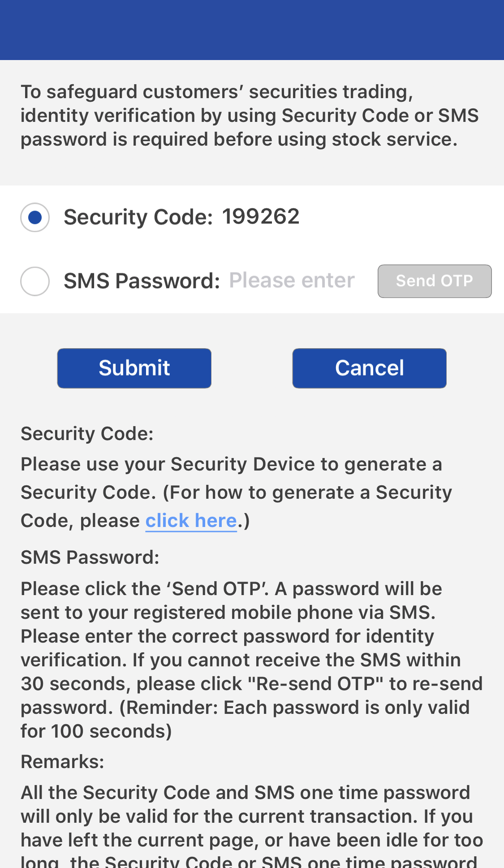Tap the 'Security Code:' label beside the selected radio
This screenshot has height=868, width=504.
pos(138,217)
